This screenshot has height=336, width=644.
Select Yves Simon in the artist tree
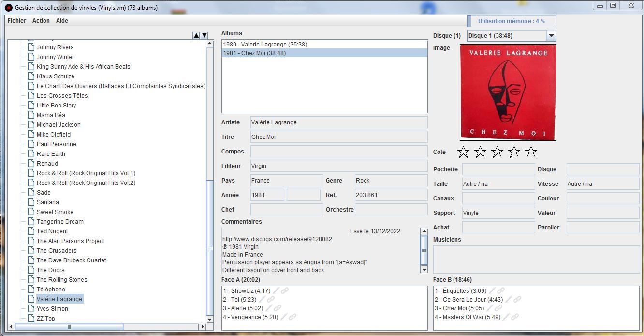[x=52, y=308]
